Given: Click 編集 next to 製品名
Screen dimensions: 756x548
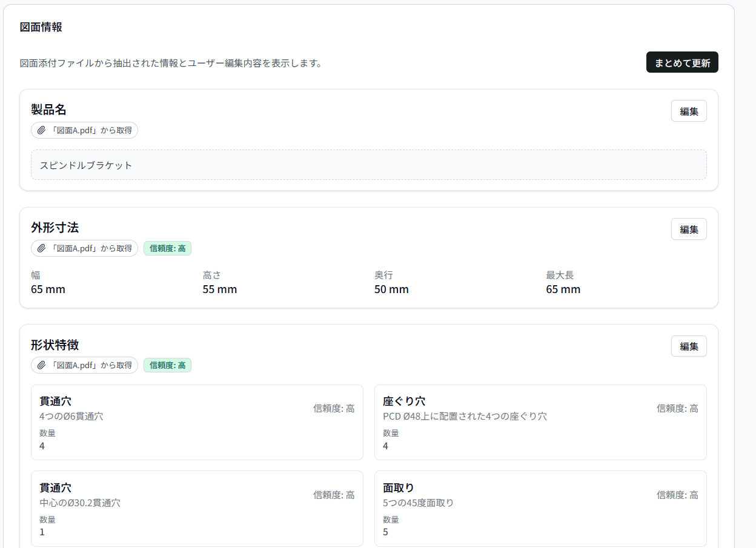Looking at the screenshot, I should click(x=689, y=111).
